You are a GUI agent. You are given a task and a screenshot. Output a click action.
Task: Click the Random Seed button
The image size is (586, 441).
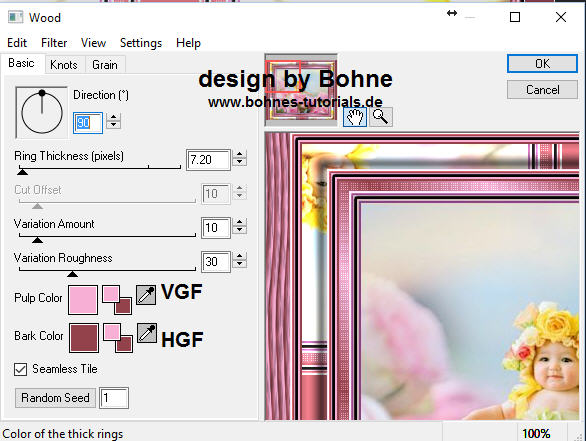tap(55, 398)
